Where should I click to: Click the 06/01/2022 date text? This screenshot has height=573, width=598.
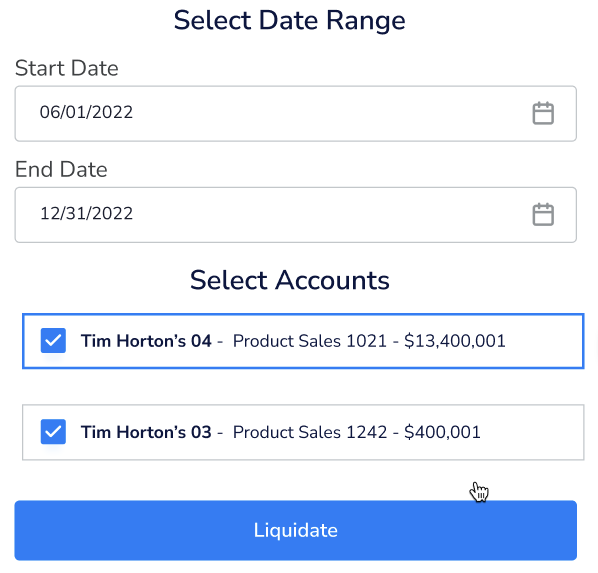(86, 113)
